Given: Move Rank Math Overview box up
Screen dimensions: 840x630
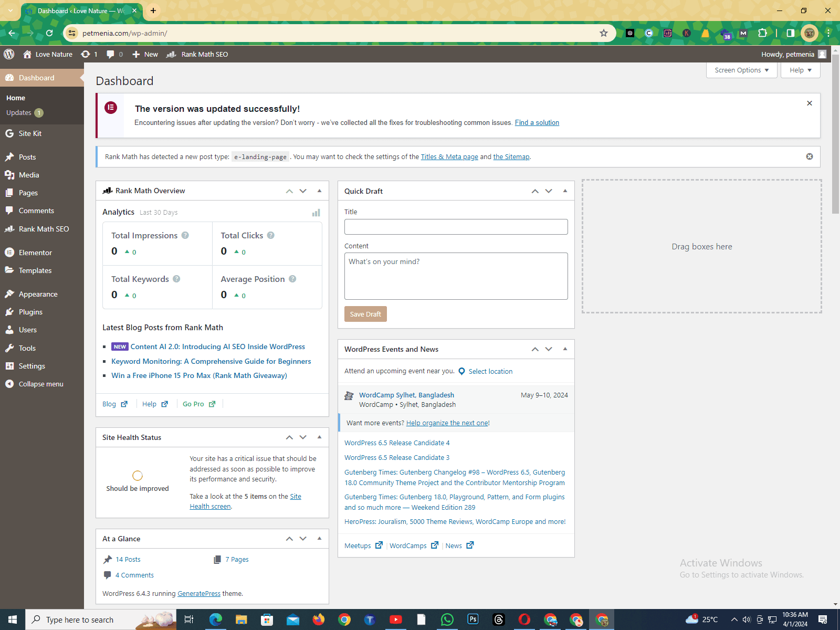Looking at the screenshot, I should (x=289, y=191).
